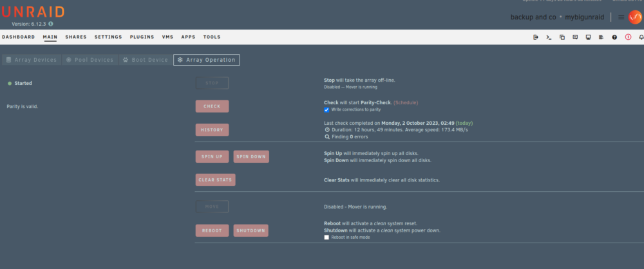
Task: Open the web terminal icon
Action: [549, 37]
